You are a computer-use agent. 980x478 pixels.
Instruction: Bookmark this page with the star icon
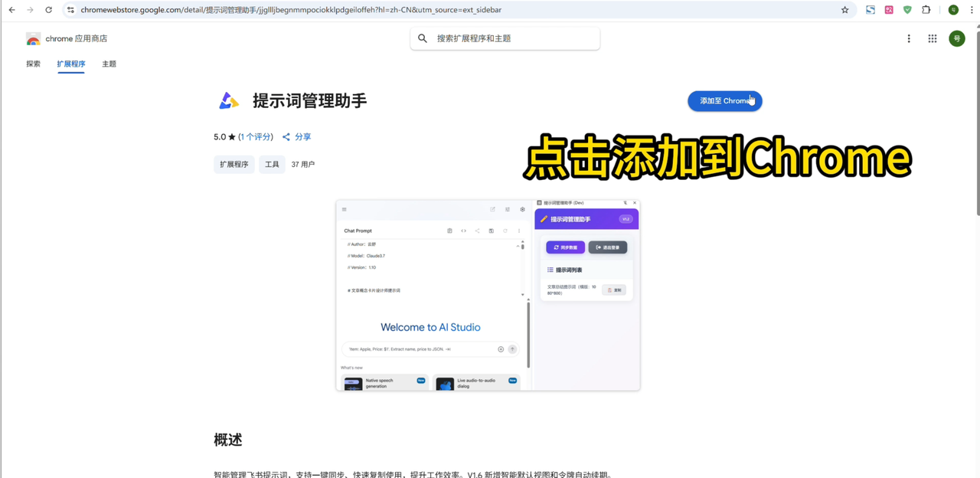point(845,10)
